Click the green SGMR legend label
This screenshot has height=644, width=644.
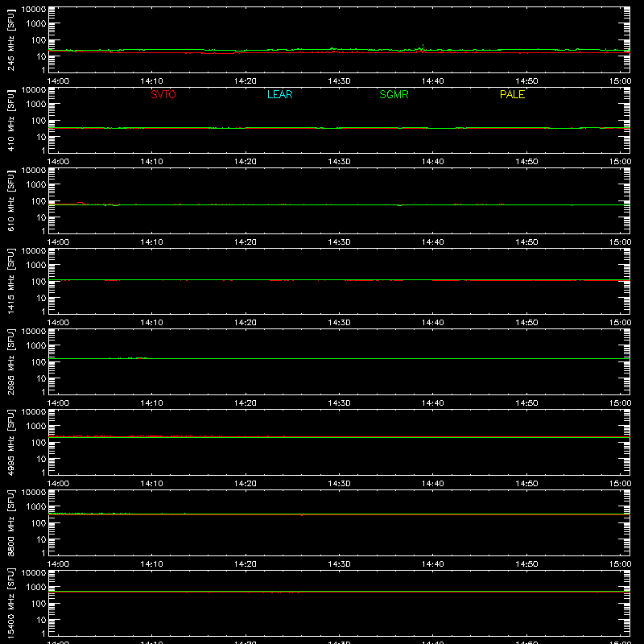pos(394,94)
